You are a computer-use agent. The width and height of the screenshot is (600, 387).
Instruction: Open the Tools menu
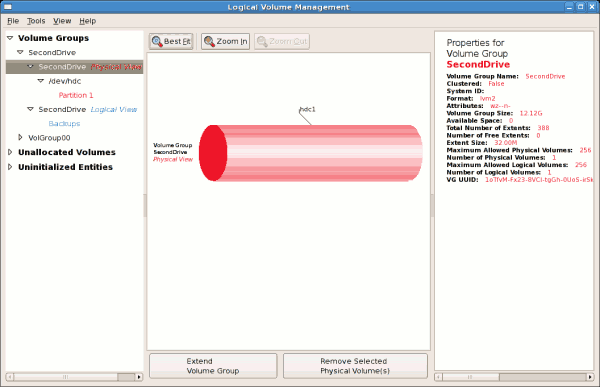36,21
